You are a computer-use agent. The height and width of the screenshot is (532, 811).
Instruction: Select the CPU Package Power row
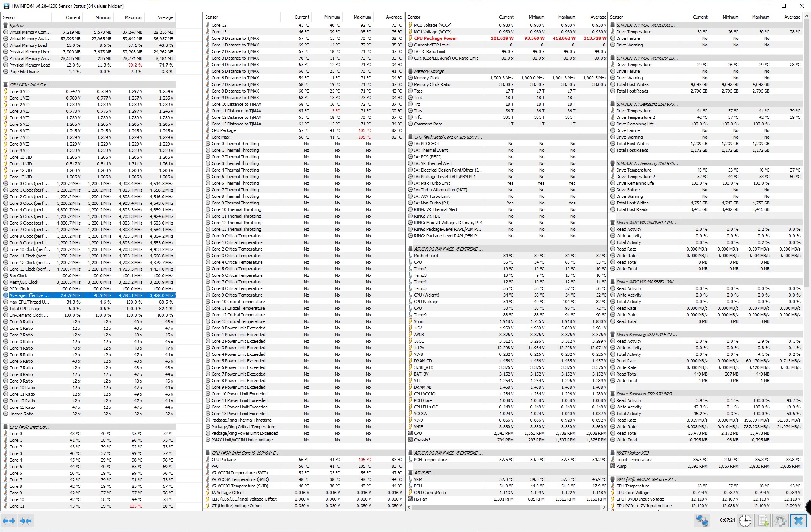[435, 38]
